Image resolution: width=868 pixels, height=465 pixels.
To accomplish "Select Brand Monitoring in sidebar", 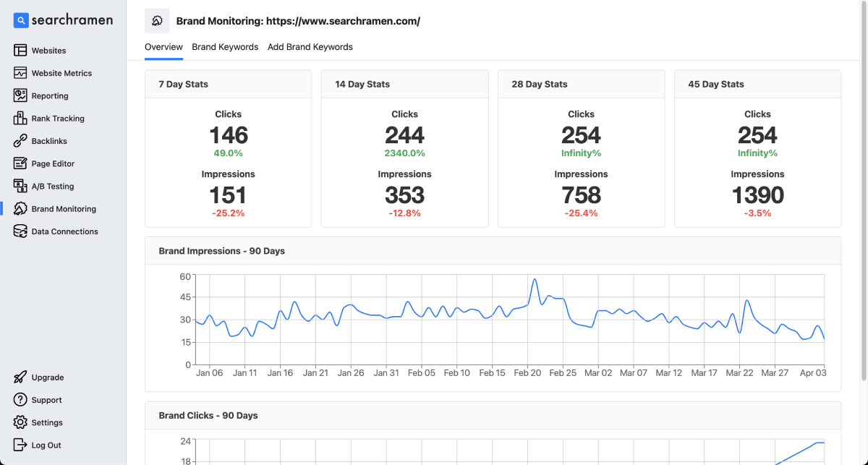I will 64,208.
